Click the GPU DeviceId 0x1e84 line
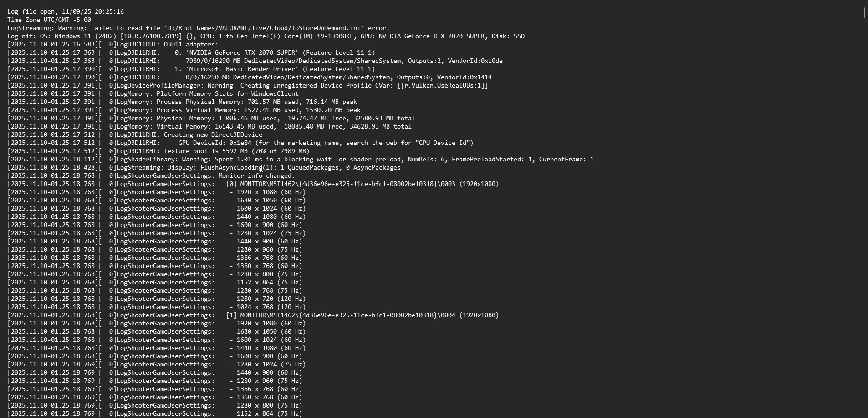This screenshot has height=418, width=868. (x=240, y=143)
